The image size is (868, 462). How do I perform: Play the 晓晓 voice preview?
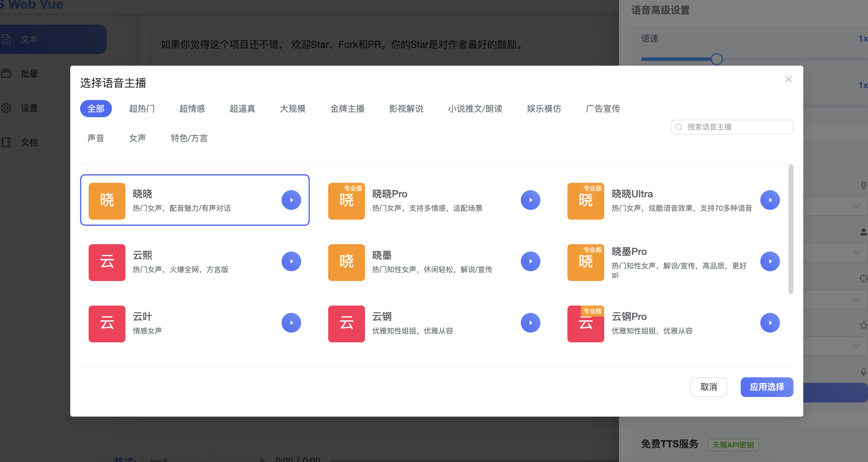291,199
